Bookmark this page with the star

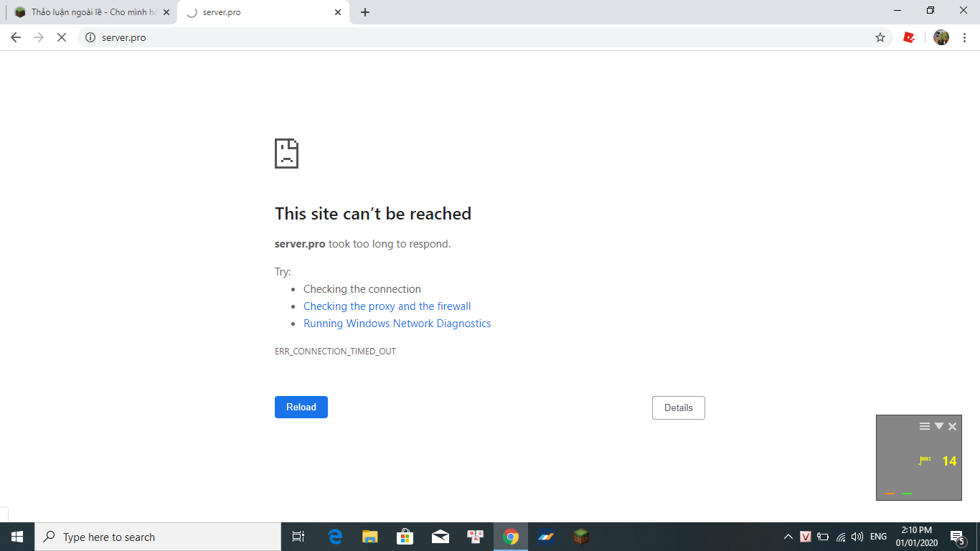pos(880,37)
